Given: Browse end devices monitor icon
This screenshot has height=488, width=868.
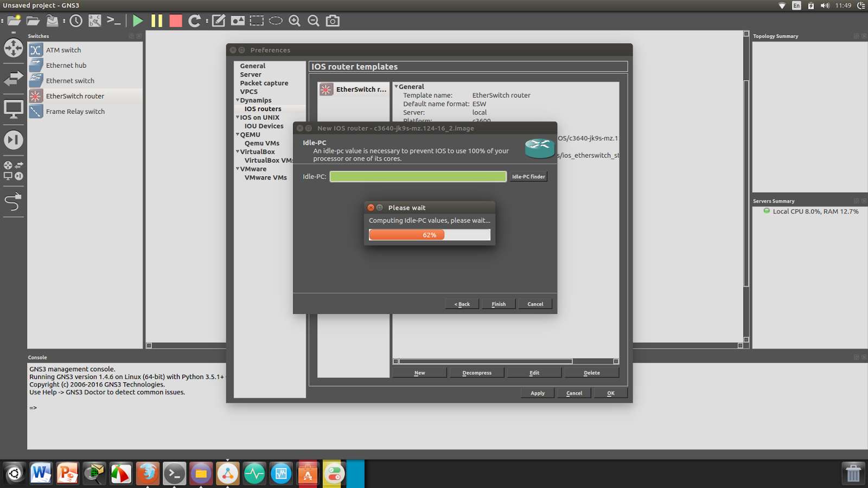Looking at the screenshot, I should point(14,110).
